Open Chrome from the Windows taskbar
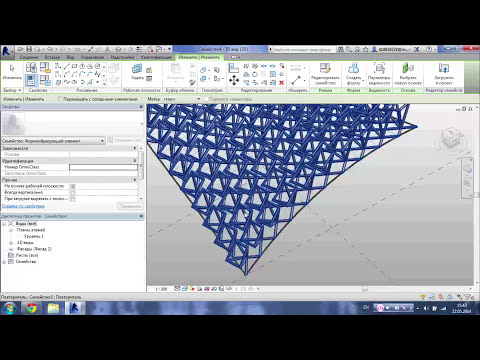This screenshot has width=480, height=360. point(32,308)
